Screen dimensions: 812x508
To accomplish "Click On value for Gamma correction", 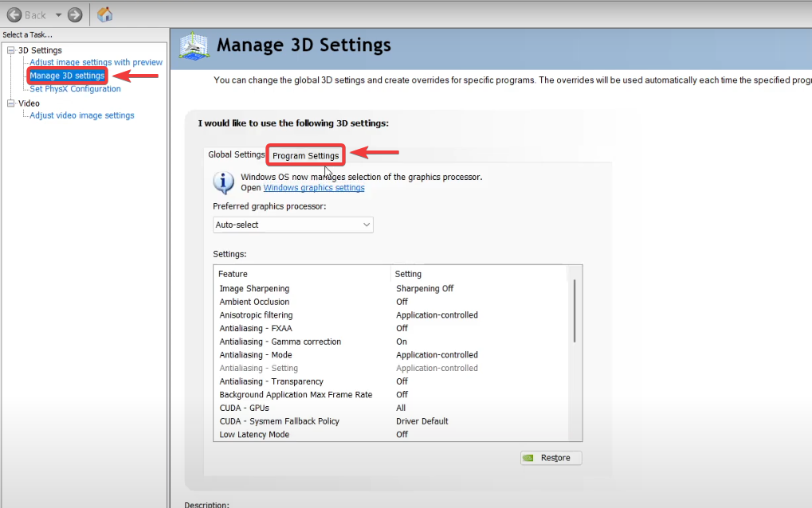I will [x=402, y=342].
